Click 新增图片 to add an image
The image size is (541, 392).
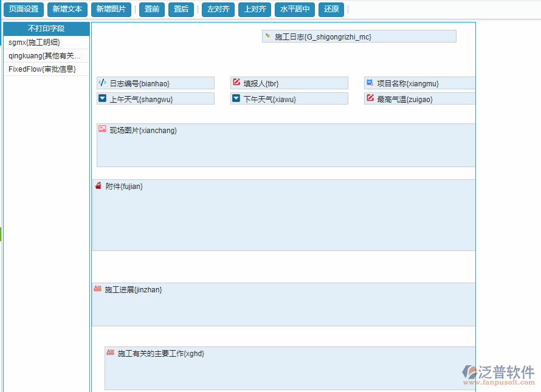111,9
